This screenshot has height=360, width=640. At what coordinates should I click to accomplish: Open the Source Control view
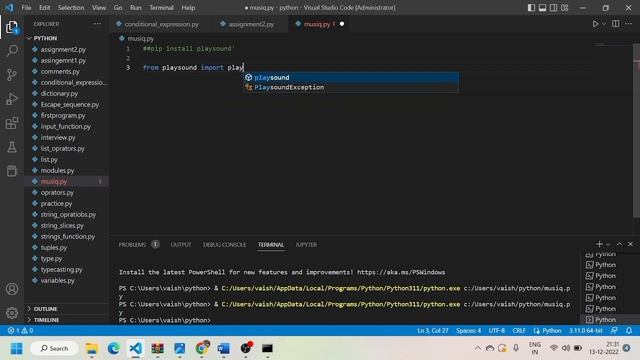pos(12,75)
